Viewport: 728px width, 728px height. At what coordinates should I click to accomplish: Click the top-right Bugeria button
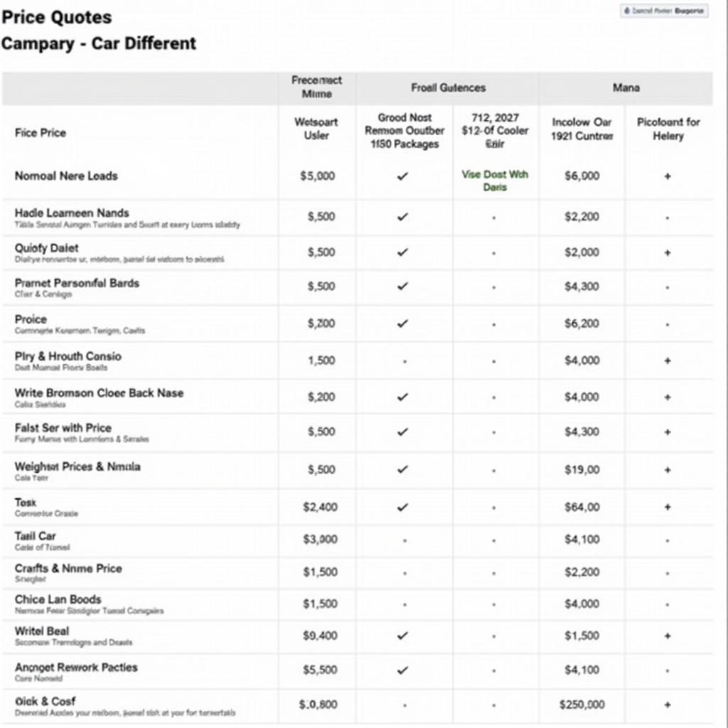pos(664,11)
